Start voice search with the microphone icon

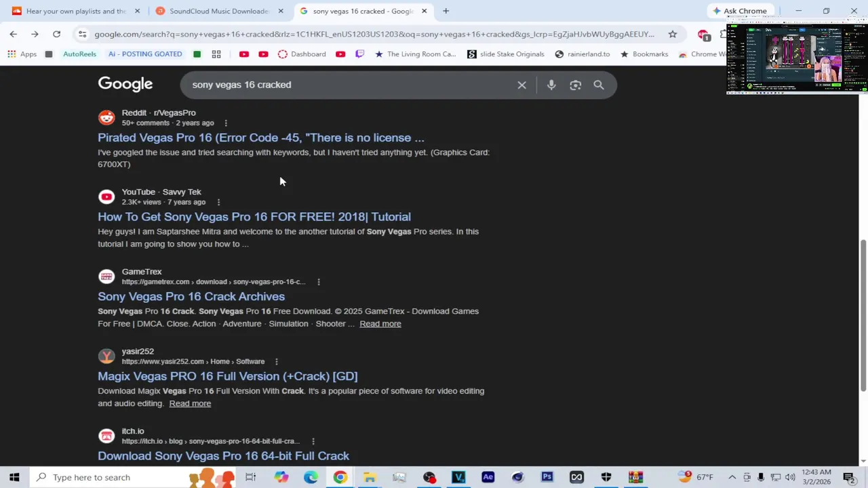(551, 85)
